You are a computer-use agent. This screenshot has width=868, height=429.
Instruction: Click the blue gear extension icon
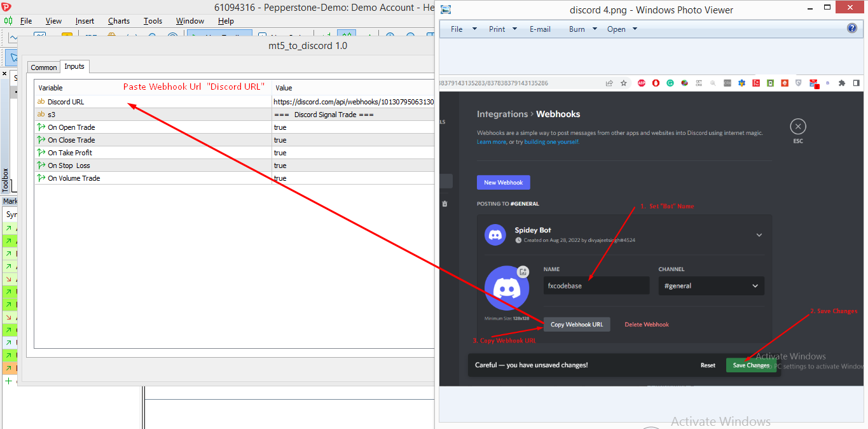click(x=741, y=83)
